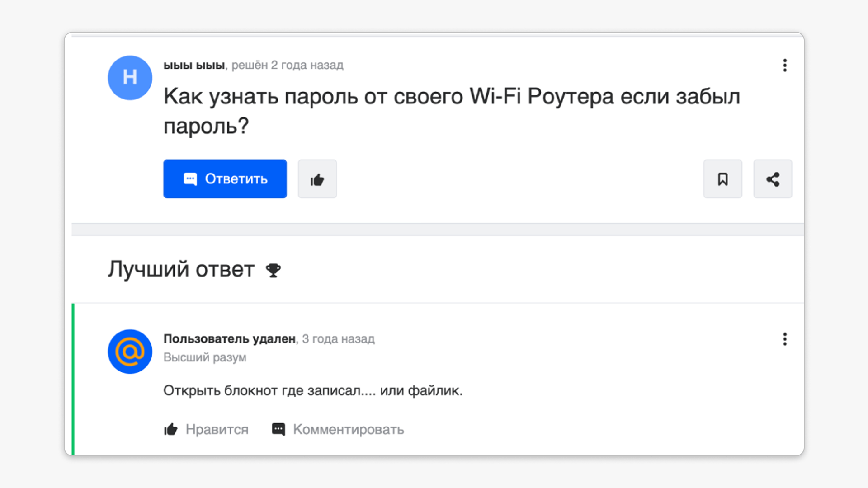The height and width of the screenshot is (488, 868).
Task: Click Нравится under the best answer
Action: tap(206, 429)
